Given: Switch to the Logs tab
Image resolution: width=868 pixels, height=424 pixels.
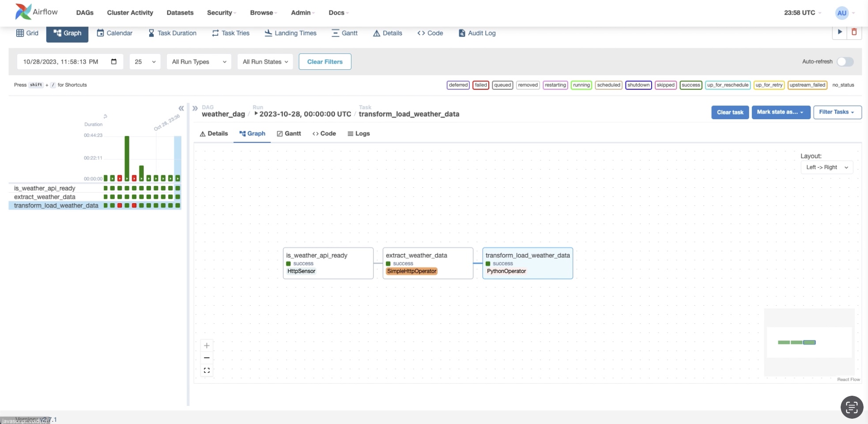Looking at the screenshot, I should (x=359, y=133).
